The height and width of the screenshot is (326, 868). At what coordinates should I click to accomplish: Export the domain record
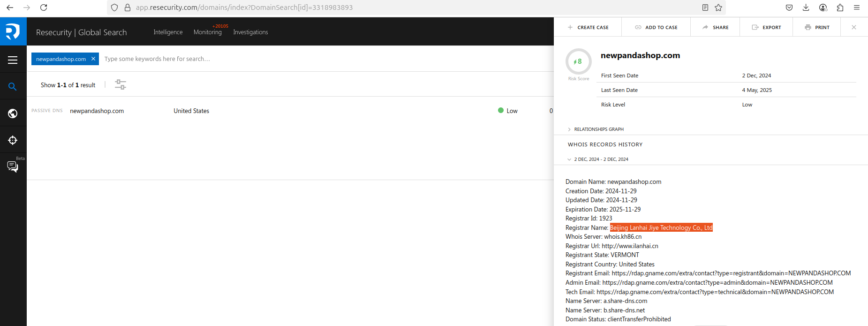point(767,27)
